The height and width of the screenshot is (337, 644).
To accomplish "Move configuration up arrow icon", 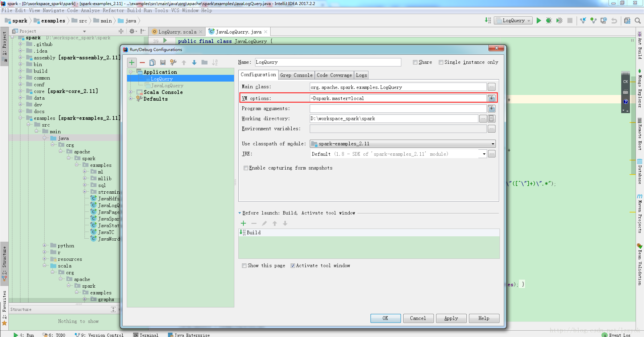I will (x=184, y=62).
